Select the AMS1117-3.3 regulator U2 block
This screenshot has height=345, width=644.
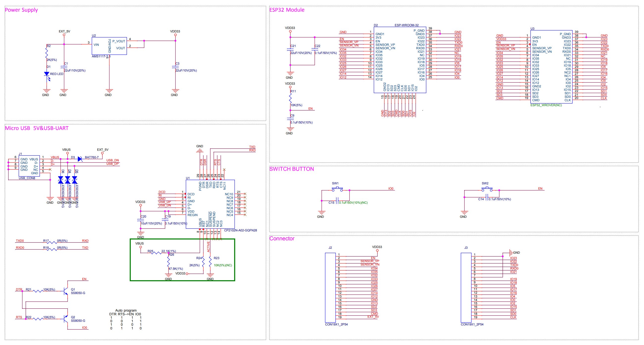pos(109,46)
